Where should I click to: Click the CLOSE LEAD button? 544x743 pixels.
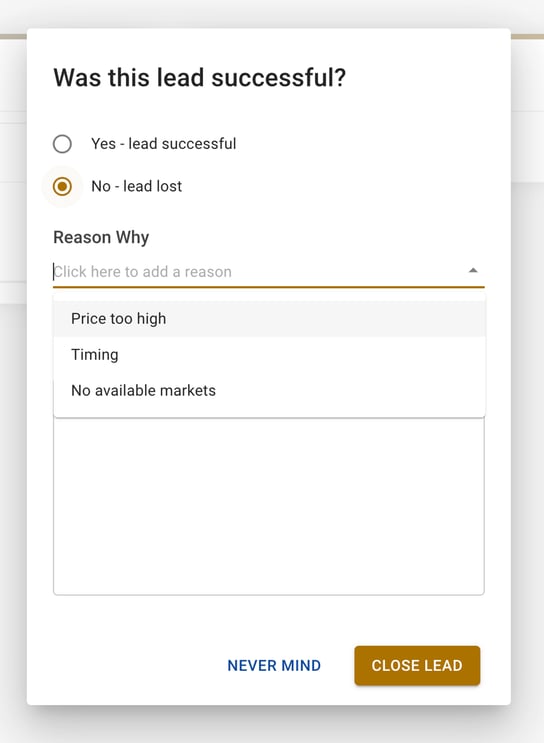point(417,665)
